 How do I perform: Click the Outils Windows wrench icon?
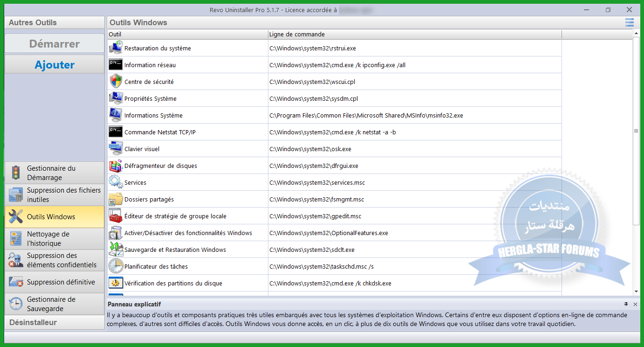point(16,217)
